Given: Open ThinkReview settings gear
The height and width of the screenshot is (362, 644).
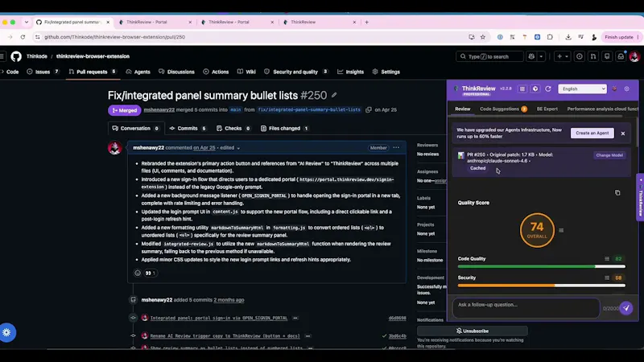Looking at the screenshot, I should point(627,88).
